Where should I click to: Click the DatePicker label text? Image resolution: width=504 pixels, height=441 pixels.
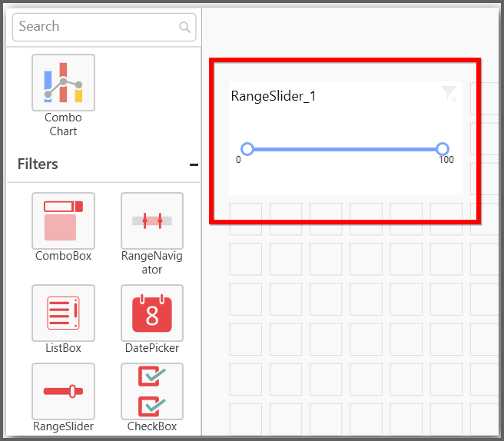click(x=152, y=348)
